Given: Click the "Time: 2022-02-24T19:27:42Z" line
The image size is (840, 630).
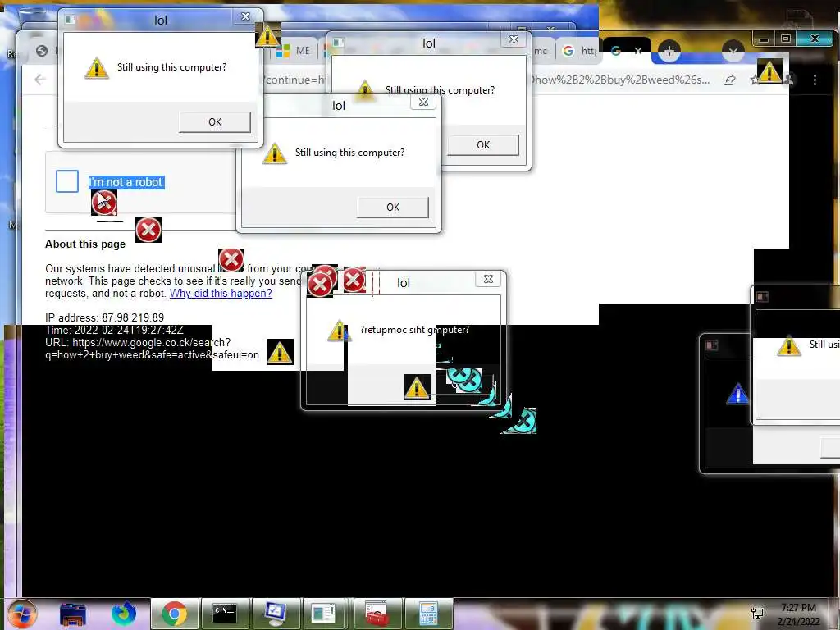Looking at the screenshot, I should tap(114, 330).
